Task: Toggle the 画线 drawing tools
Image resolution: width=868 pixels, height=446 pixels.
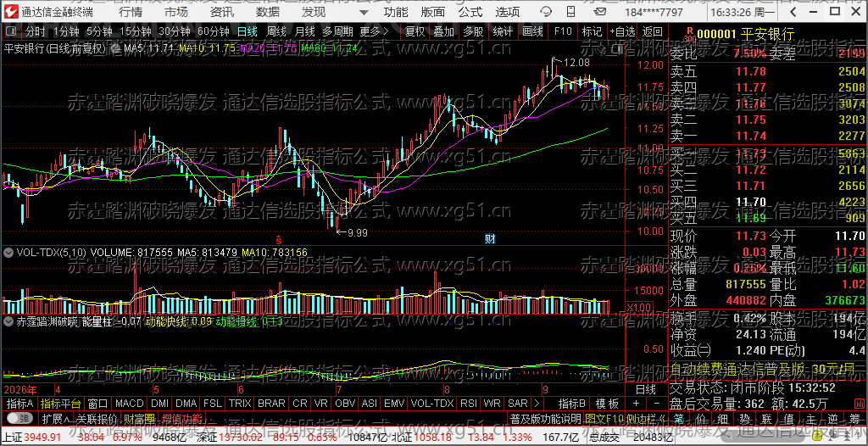Action: pyautogui.click(x=532, y=32)
